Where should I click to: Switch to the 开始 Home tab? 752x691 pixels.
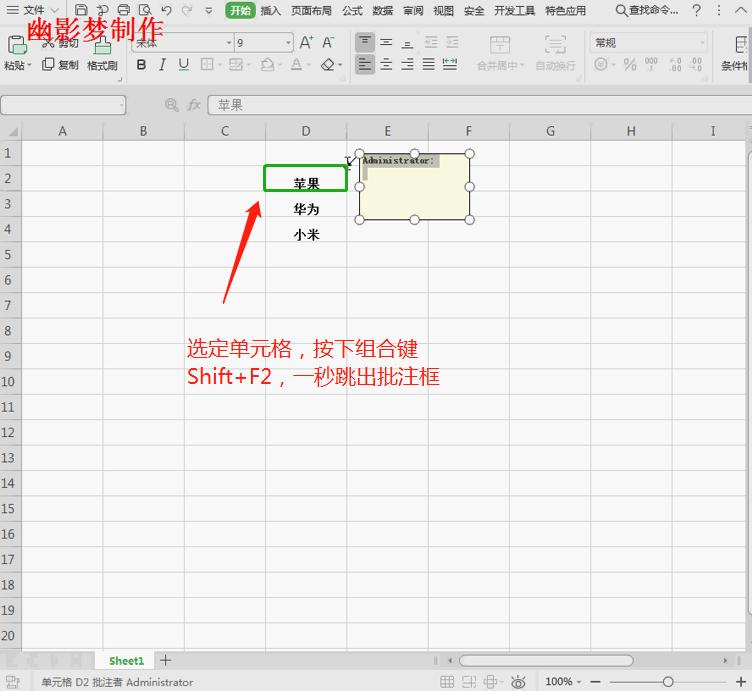[x=240, y=11]
